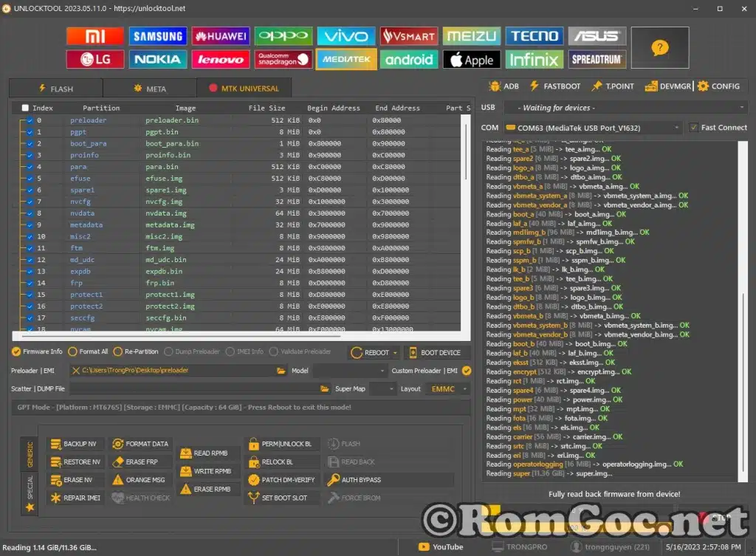Open DEVMGR device manager
This screenshot has width=756, height=556.
[668, 86]
